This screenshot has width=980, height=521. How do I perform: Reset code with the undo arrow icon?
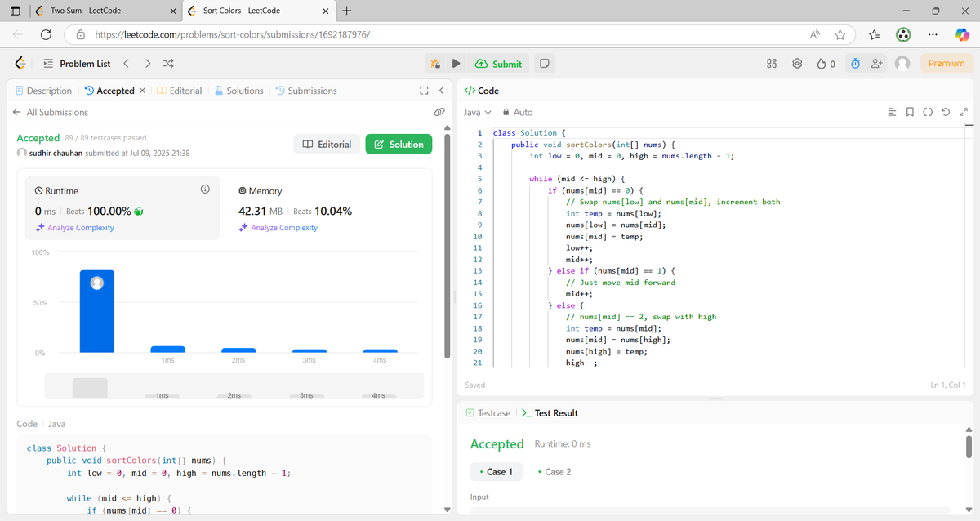[x=946, y=112]
